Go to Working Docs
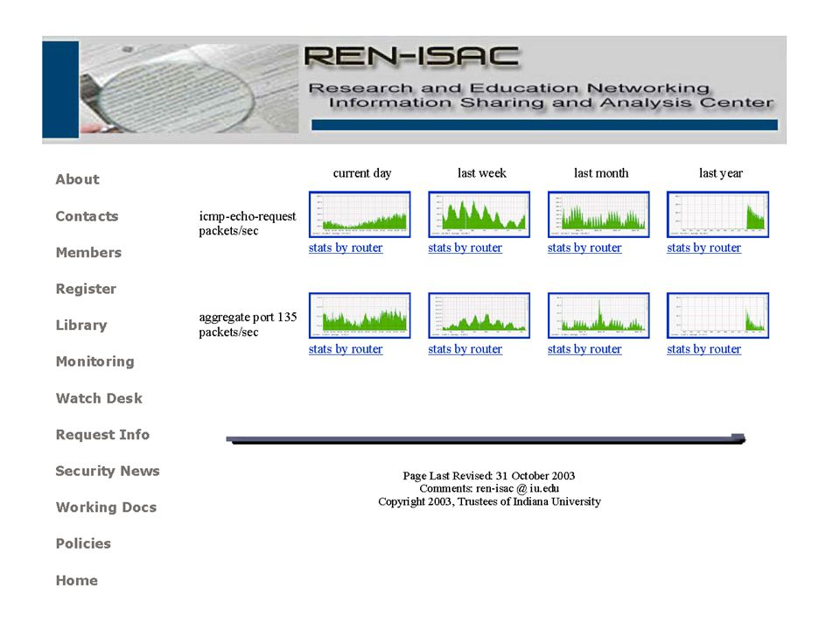This screenshot has width=840, height=630. coord(106,507)
